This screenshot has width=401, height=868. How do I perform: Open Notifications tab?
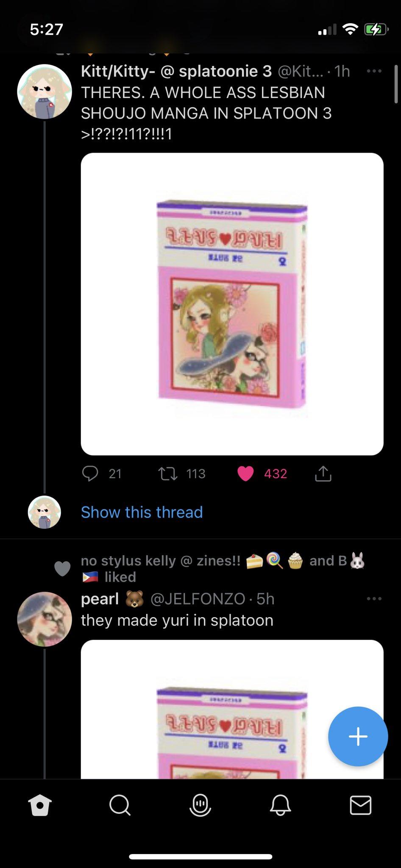pos(280,805)
